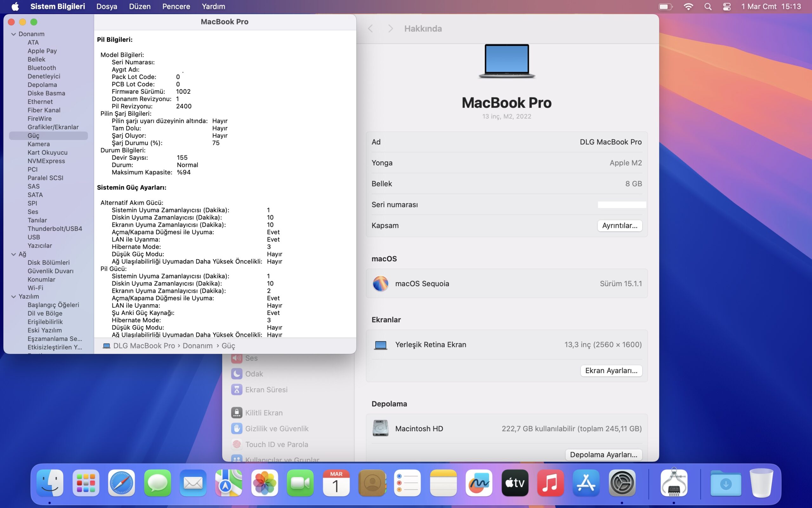812x508 pixels.
Task: Open Control Center in menu bar
Action: coord(727,6)
